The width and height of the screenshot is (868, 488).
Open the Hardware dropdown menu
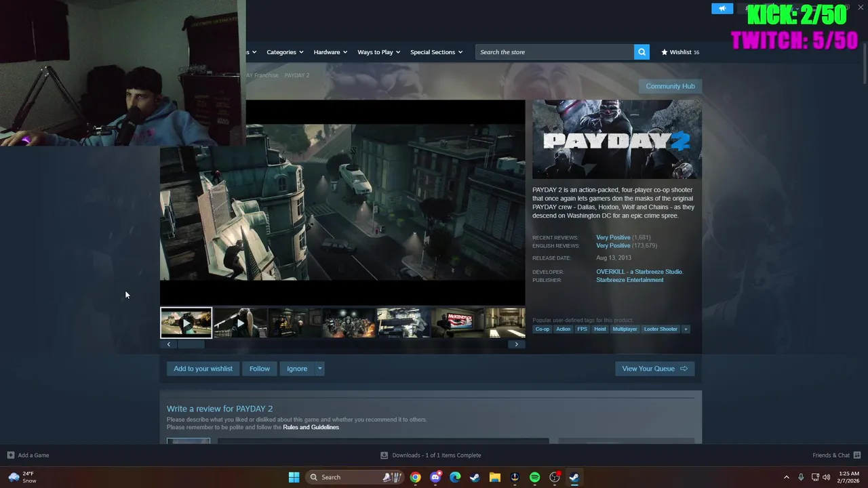click(x=330, y=52)
